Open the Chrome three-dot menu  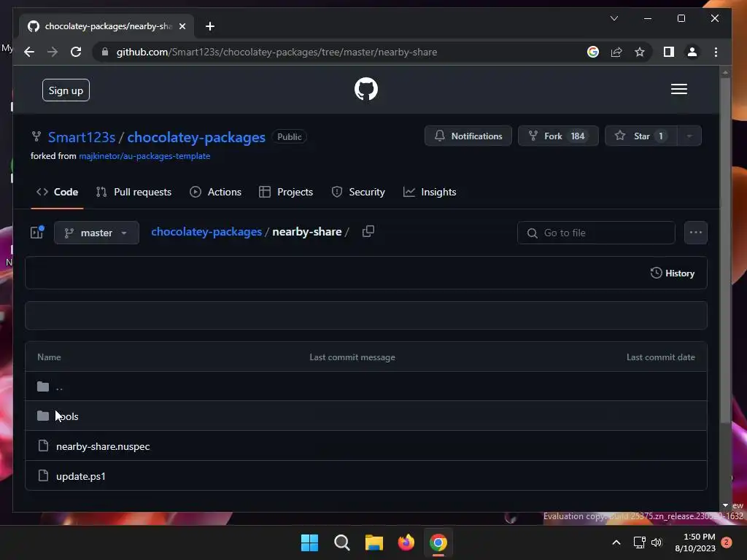(x=716, y=52)
